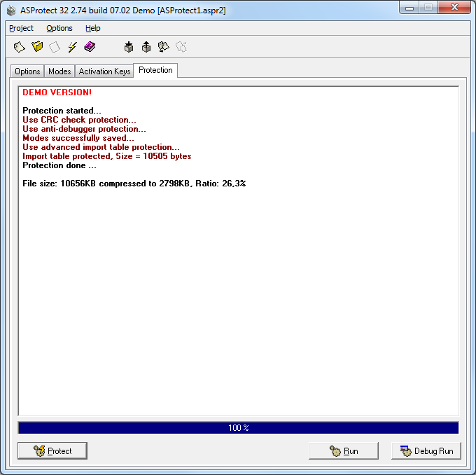This screenshot has height=475, width=476.
Task: Switch to the Options tab
Action: (27, 71)
